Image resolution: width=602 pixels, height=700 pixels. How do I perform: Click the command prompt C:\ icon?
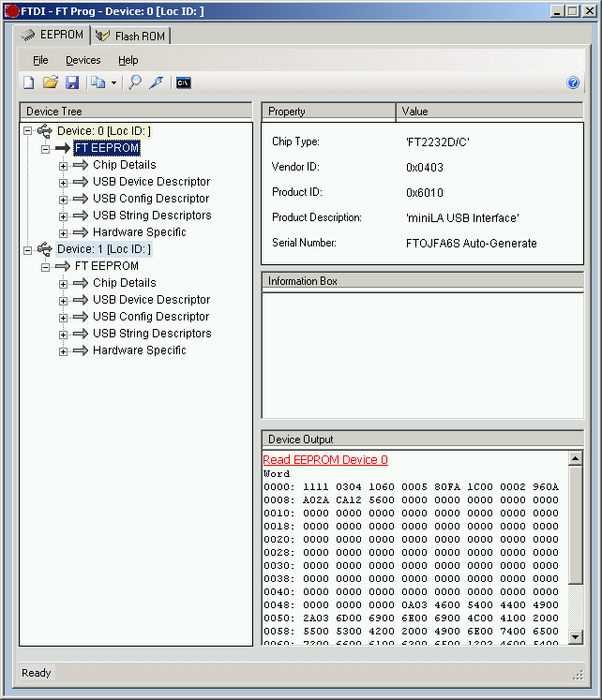coord(184,83)
